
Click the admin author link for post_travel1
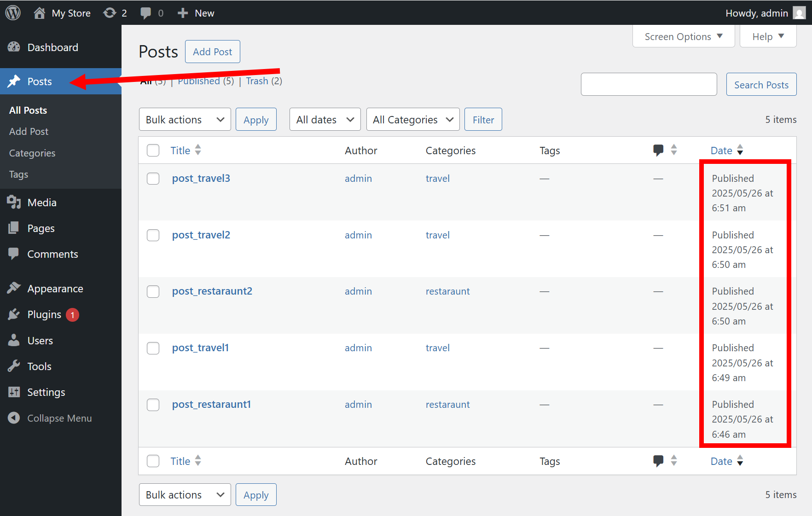point(358,348)
